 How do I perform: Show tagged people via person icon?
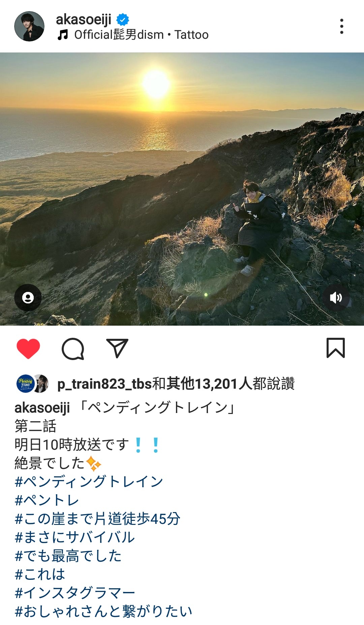(28, 298)
